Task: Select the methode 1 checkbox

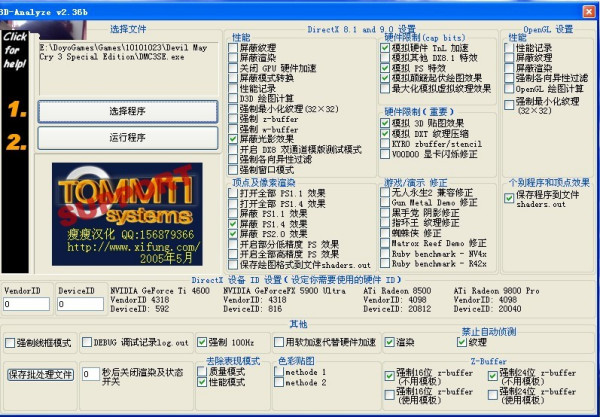Action: point(279,371)
